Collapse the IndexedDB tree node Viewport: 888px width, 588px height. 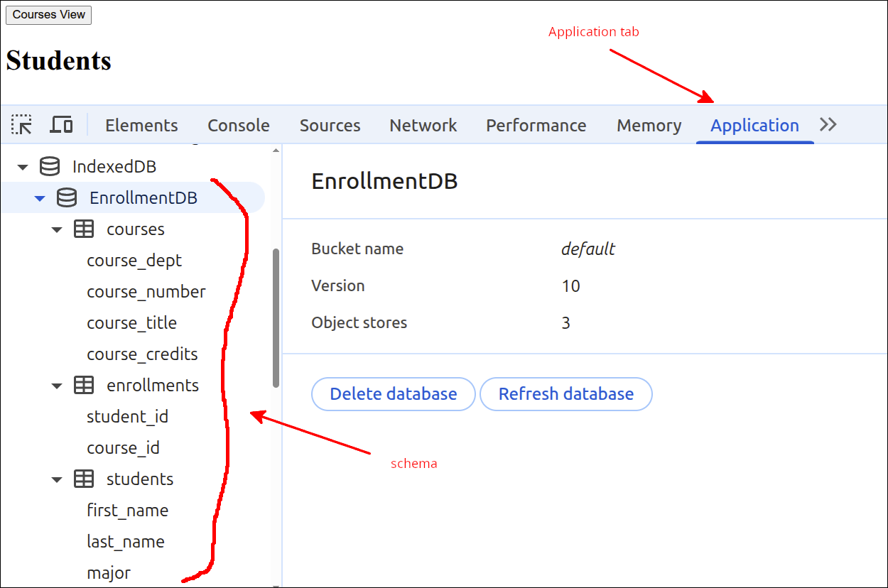point(23,166)
